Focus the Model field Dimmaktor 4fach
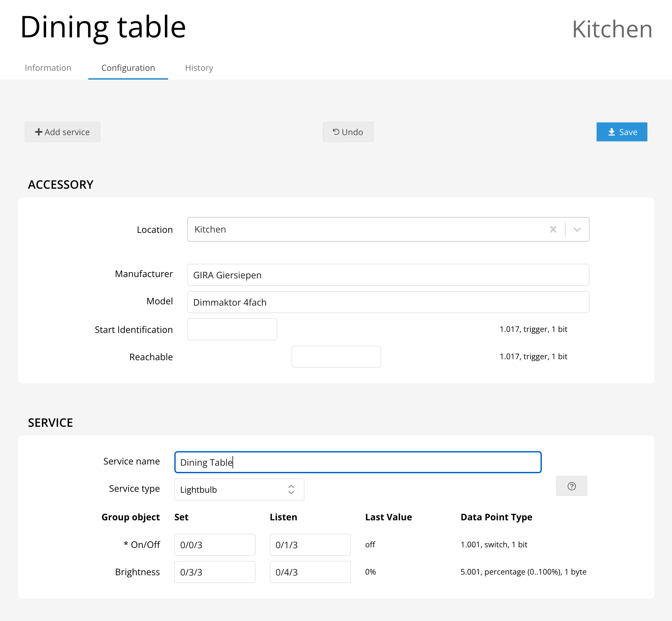The image size is (672, 621). point(388,302)
